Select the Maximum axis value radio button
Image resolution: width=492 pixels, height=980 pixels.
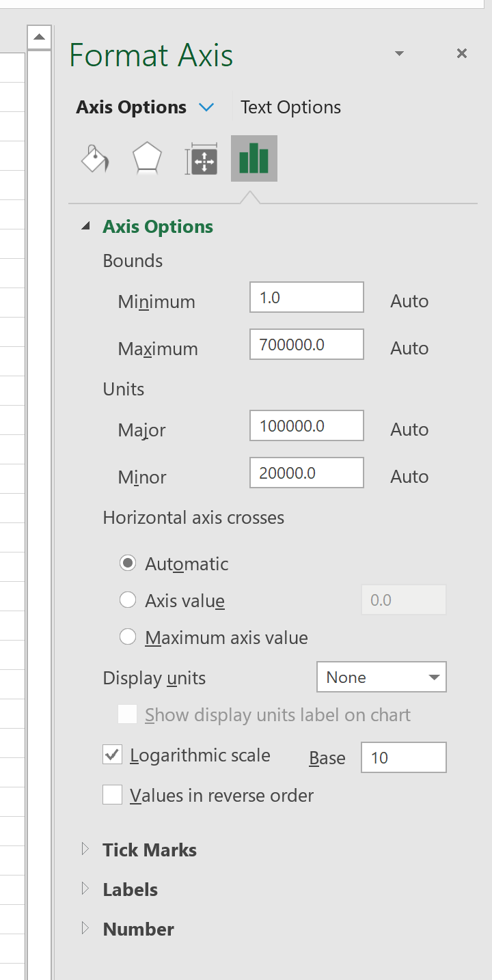(x=128, y=637)
